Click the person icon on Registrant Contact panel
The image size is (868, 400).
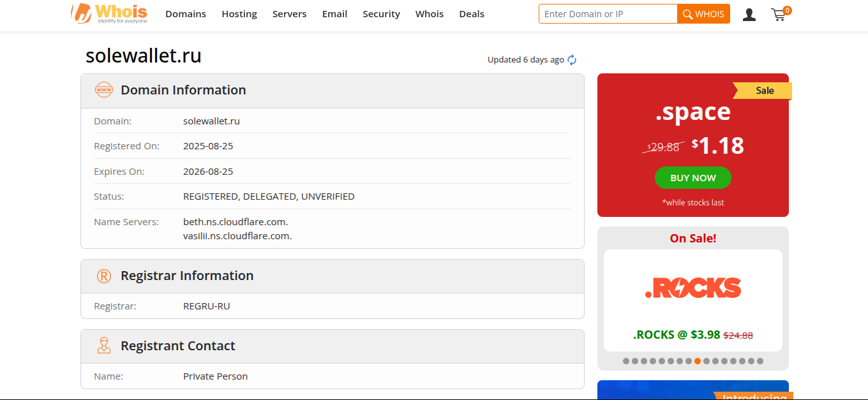[x=103, y=345]
